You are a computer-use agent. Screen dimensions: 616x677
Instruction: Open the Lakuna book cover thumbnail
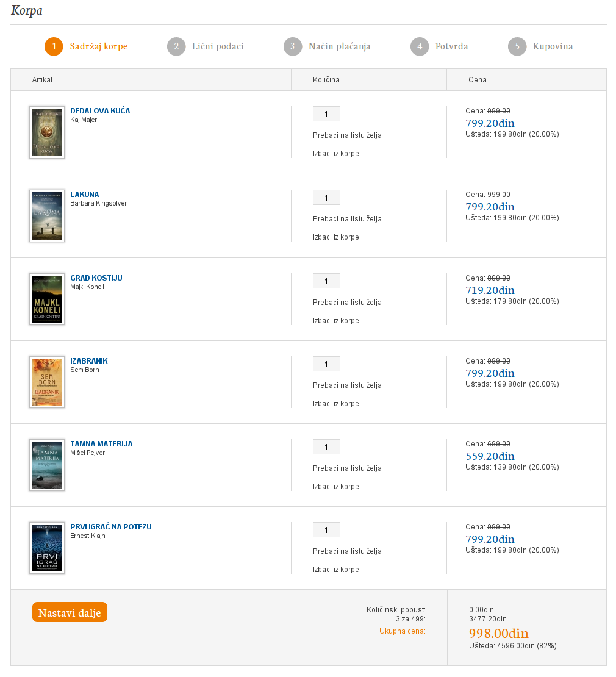click(47, 216)
